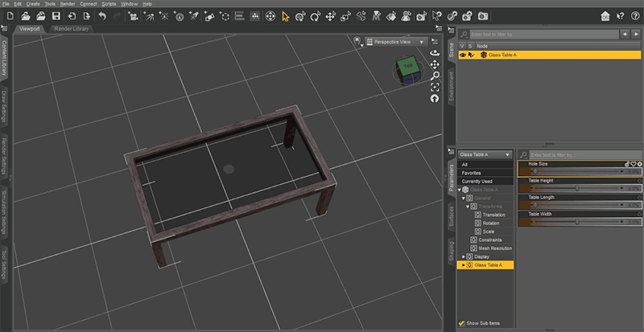Undo the last action with the Undo arrow

tap(103, 16)
